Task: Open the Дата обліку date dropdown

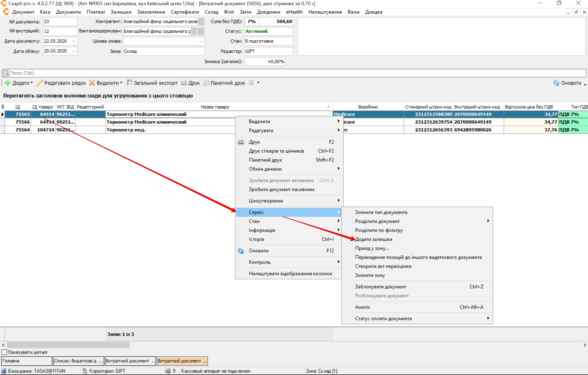Action: tap(74, 51)
